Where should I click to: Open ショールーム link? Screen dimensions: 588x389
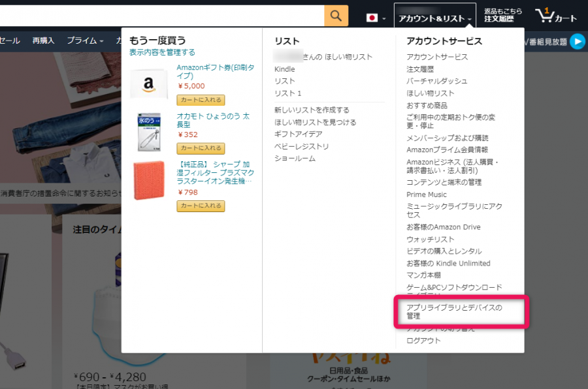click(x=295, y=159)
